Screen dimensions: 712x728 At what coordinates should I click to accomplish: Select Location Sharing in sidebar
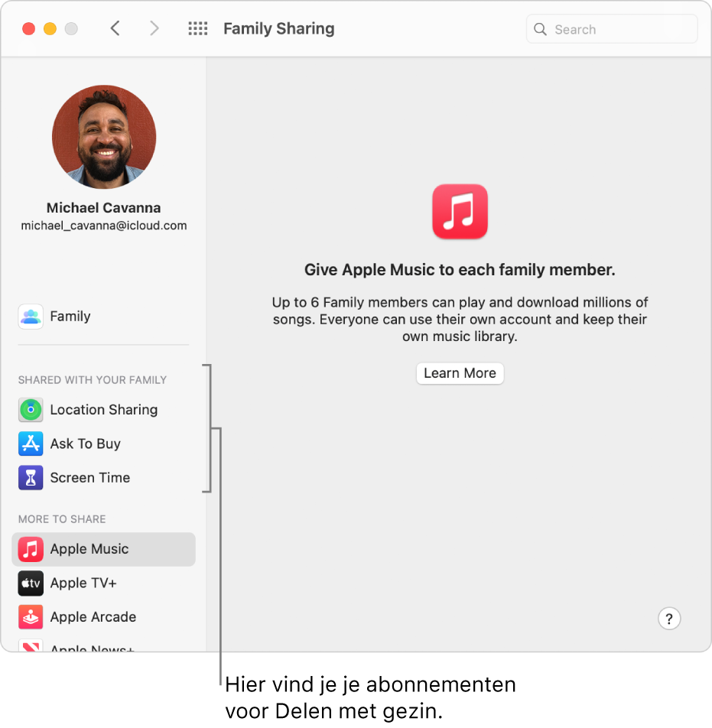(103, 410)
